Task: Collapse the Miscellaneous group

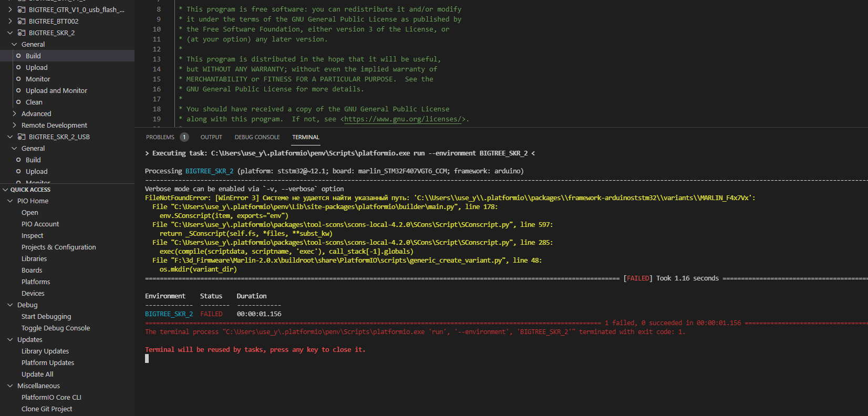Action: tap(10, 386)
